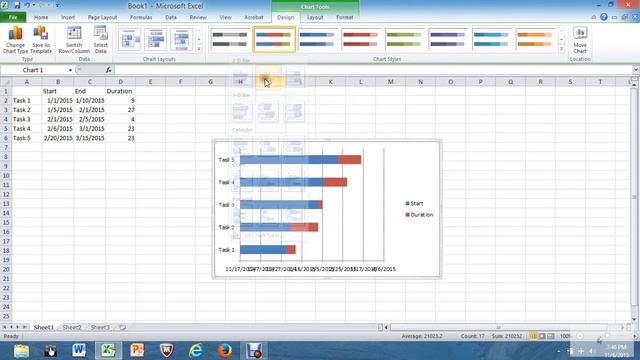Switch to the Data tab
This screenshot has height=360, width=640.
171,17
